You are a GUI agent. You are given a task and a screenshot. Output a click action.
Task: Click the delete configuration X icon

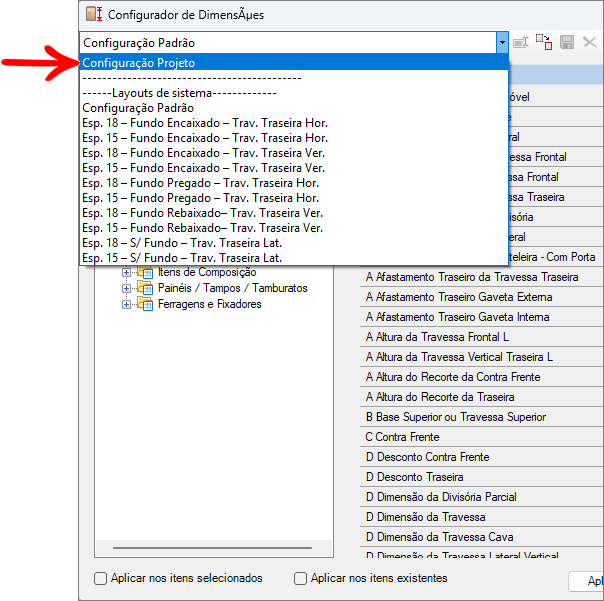point(589,42)
